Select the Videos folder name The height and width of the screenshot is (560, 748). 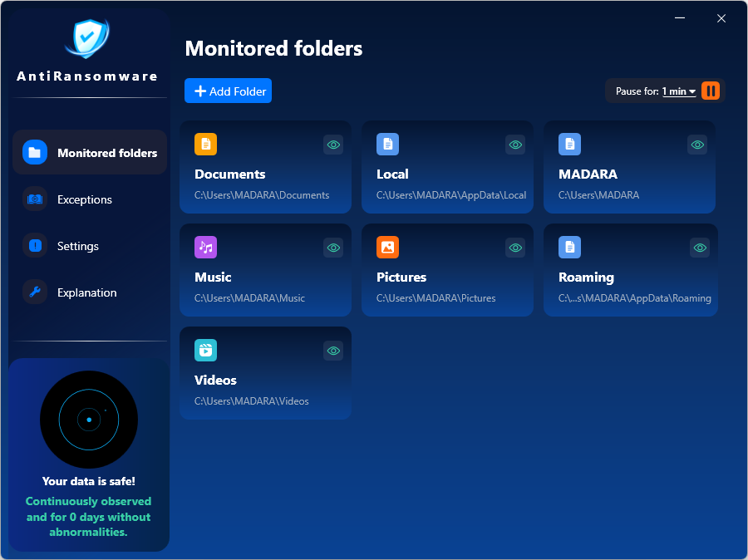[x=215, y=381]
